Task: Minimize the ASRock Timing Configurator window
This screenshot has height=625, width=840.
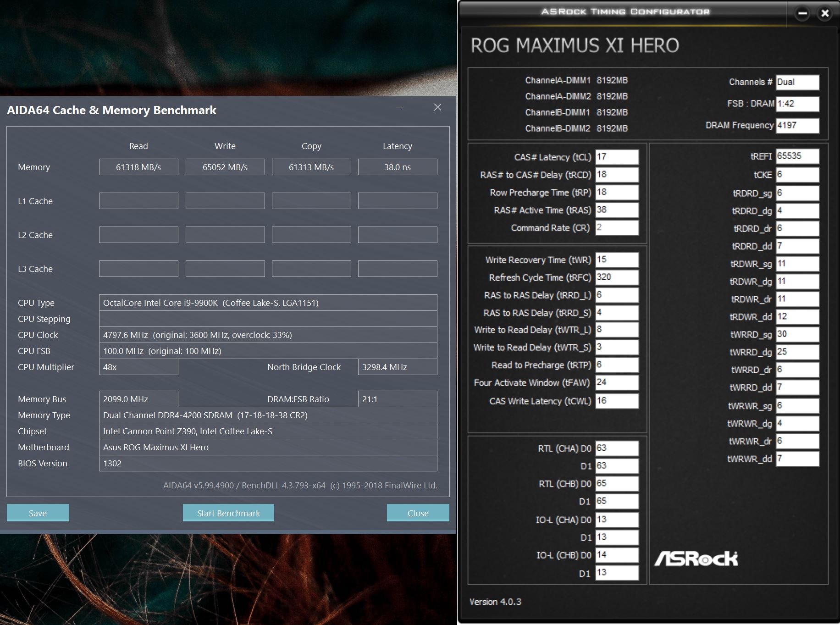Action: point(802,13)
